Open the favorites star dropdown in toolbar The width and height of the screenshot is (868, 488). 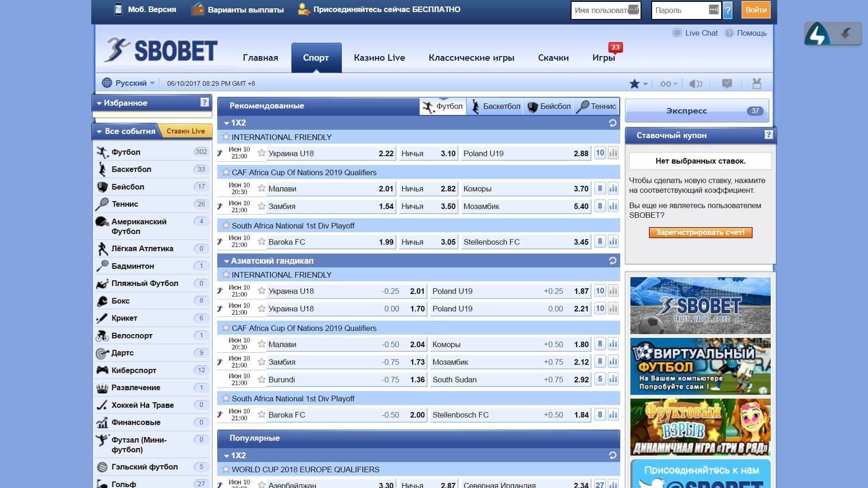[x=638, y=83]
